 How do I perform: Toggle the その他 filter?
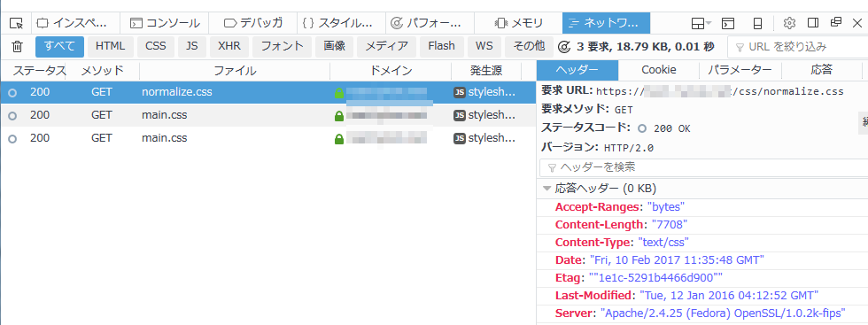coord(529,47)
